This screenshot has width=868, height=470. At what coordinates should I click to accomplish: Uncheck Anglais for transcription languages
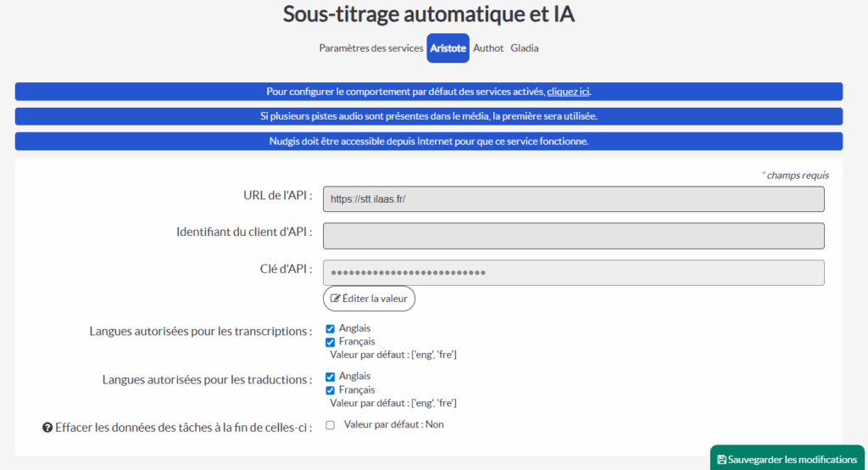pyautogui.click(x=330, y=328)
